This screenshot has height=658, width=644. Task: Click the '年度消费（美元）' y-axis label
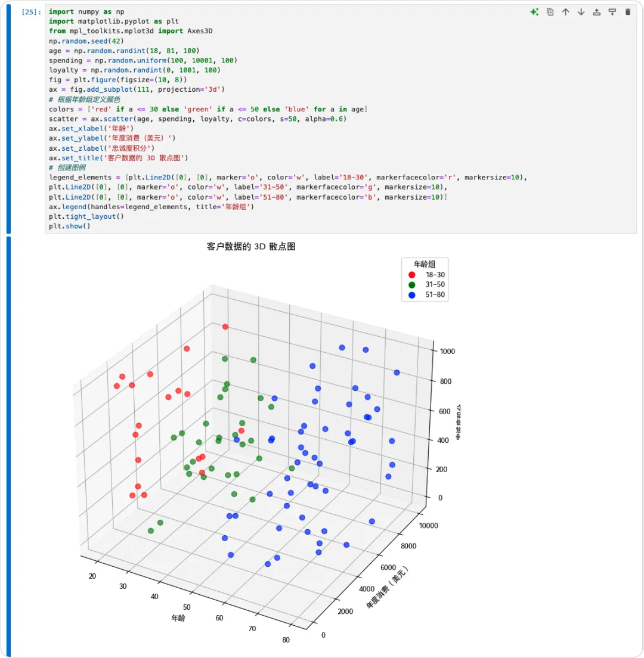(x=387, y=588)
